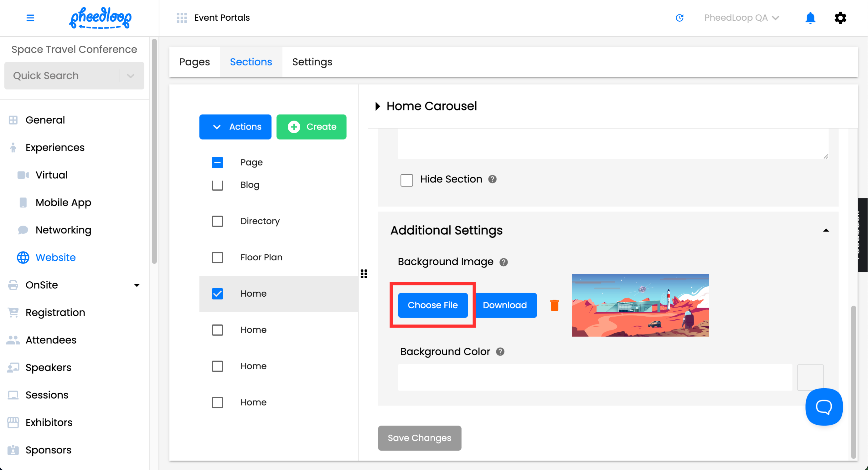Viewport: 868px width, 470px height.
Task: Click the Event Portals title link
Action: 222,18
